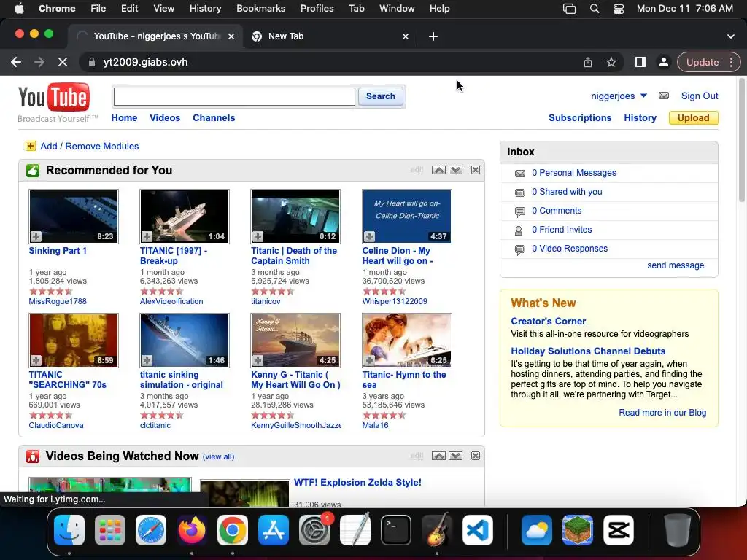Open the History menu in the menu bar

tap(205, 9)
